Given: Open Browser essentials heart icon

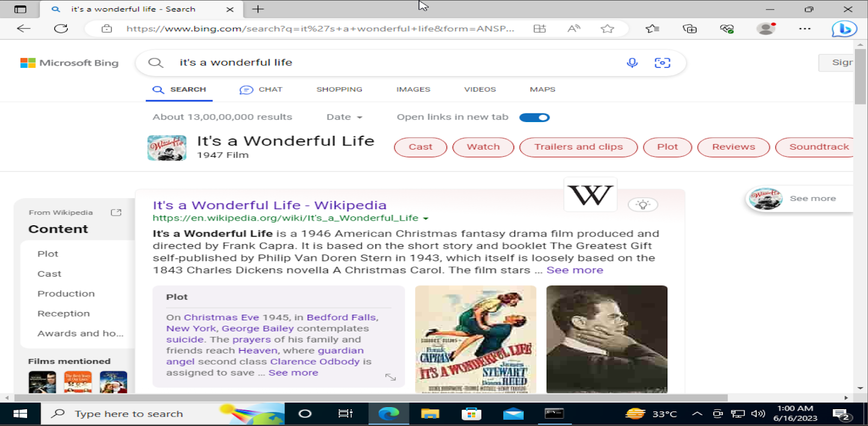Looking at the screenshot, I should click(x=727, y=29).
